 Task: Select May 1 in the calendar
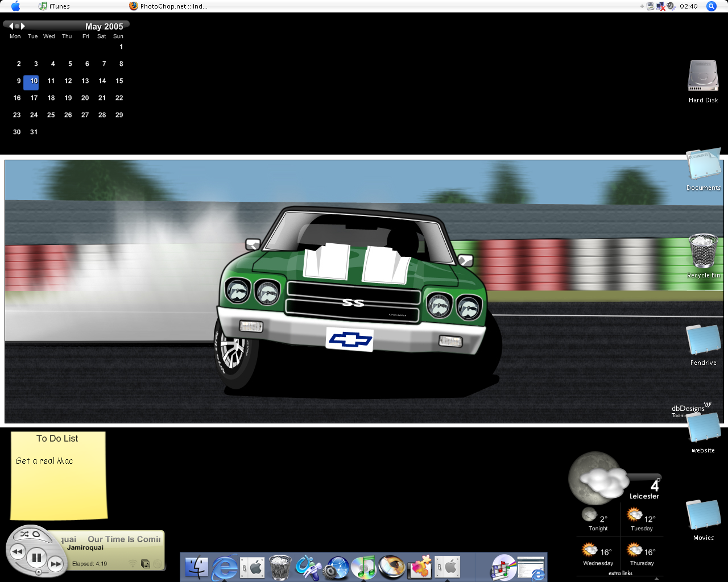point(121,47)
